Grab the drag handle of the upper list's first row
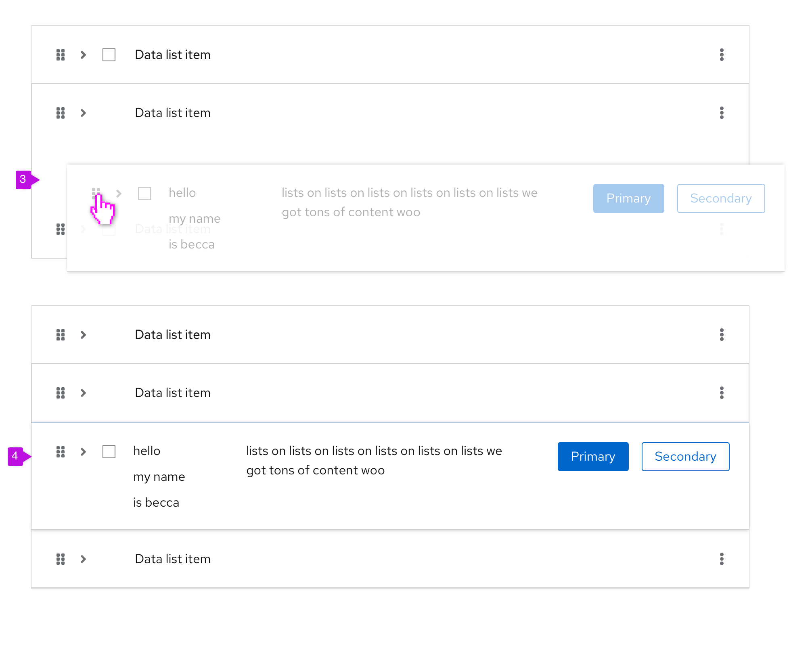This screenshot has width=812, height=664. coord(61,55)
